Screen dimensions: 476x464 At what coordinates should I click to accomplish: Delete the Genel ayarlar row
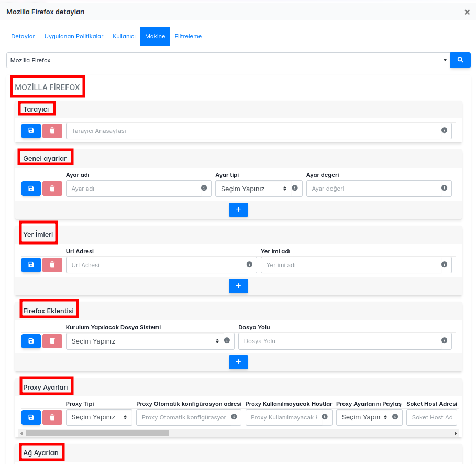point(52,189)
